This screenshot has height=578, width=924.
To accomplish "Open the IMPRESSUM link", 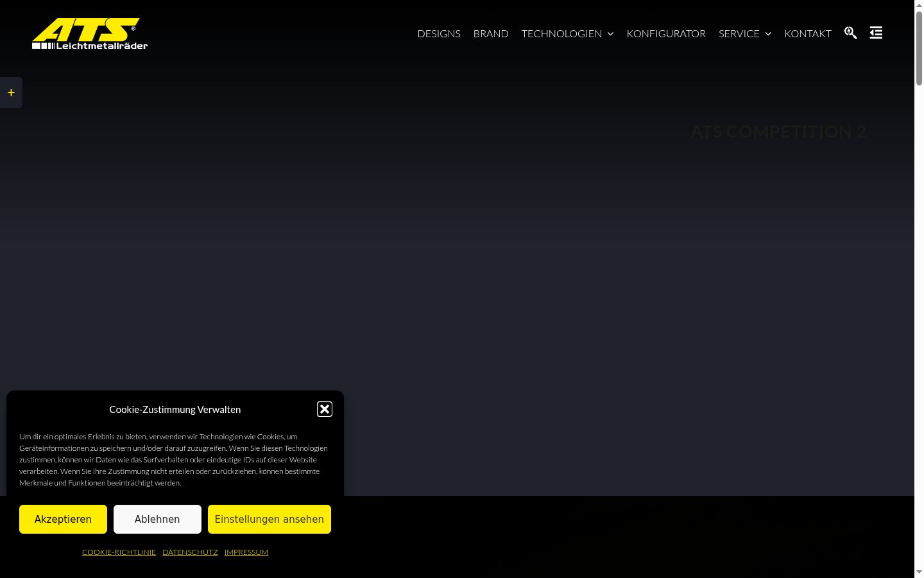I will click(246, 552).
